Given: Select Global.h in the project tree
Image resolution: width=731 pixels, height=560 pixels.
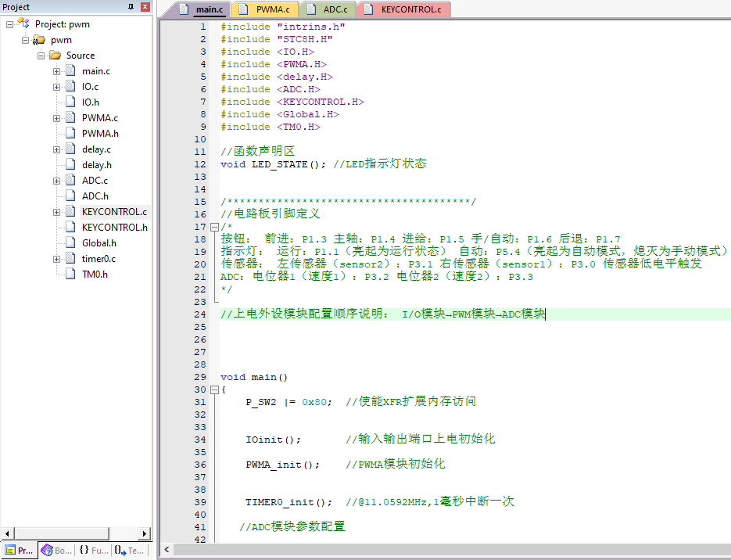Looking at the screenshot, I should pyautogui.click(x=99, y=243).
